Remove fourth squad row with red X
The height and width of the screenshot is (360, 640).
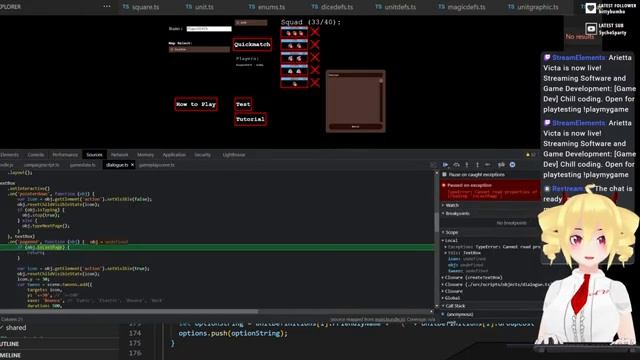coord(315,70)
